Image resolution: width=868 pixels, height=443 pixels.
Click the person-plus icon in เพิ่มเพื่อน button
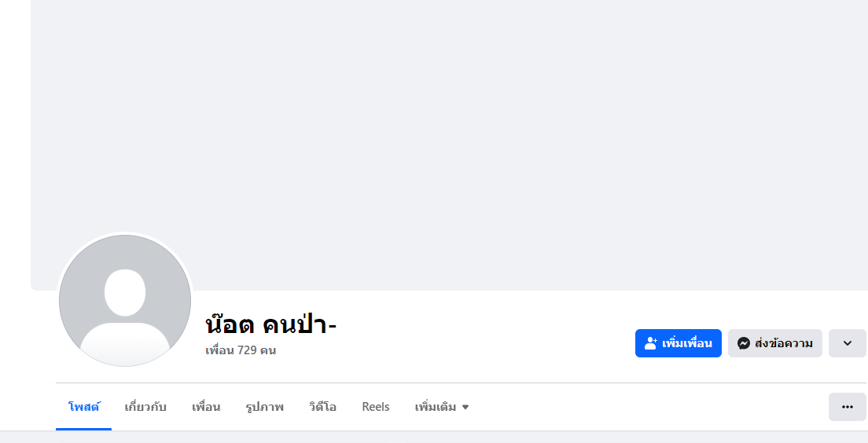pos(650,343)
